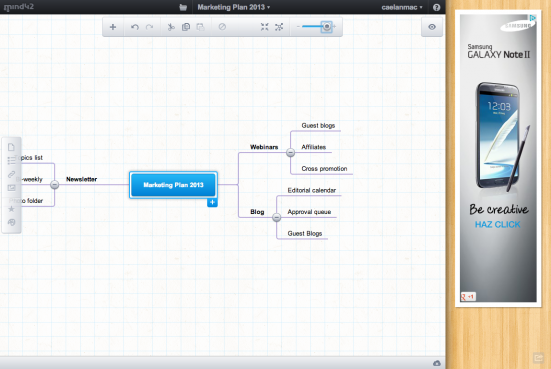Viewport: 551px width, 369px height.
Task: Toggle the birdview eye icon
Action: coord(432,27)
